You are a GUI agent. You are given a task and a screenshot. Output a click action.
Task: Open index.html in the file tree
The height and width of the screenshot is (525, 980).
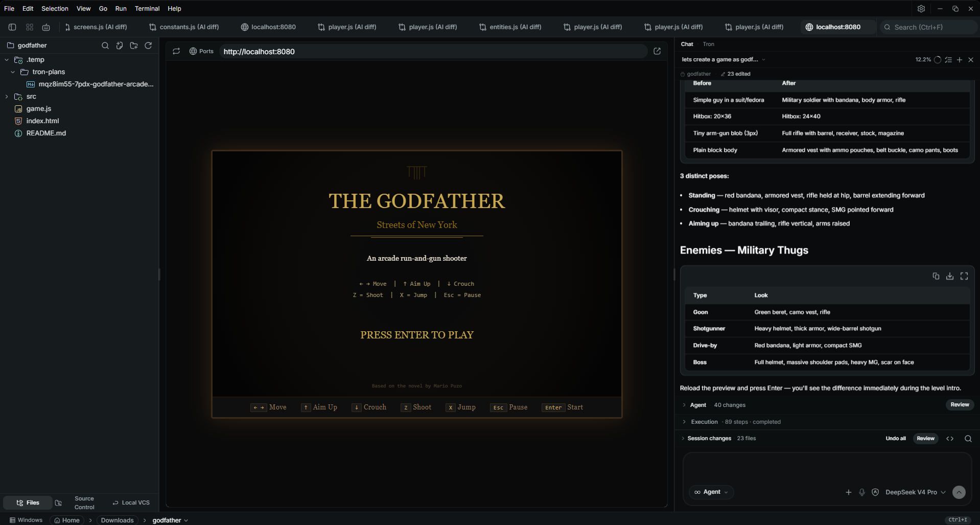(x=42, y=121)
